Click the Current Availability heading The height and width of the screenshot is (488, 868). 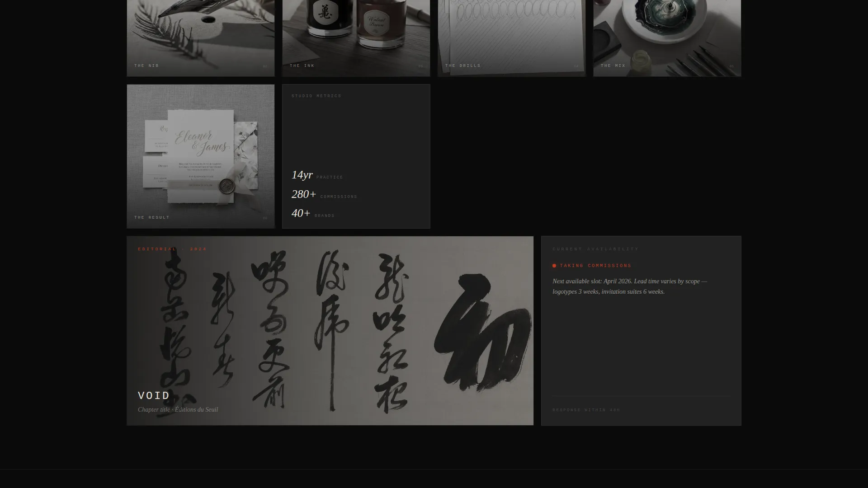coord(595,249)
